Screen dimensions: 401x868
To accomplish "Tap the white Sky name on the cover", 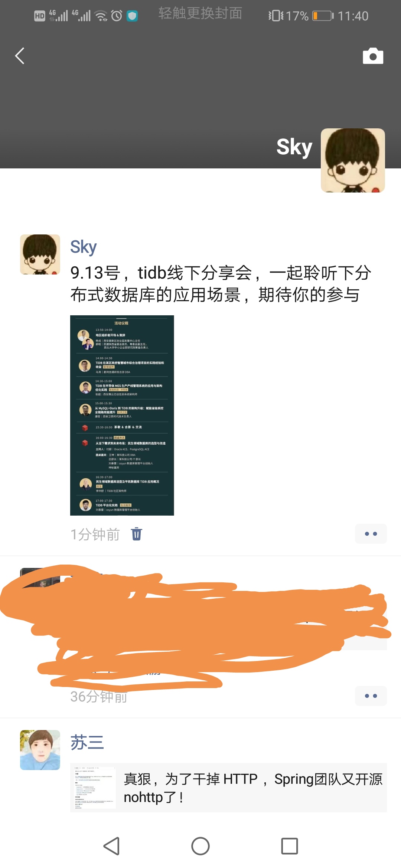I will tap(294, 147).
